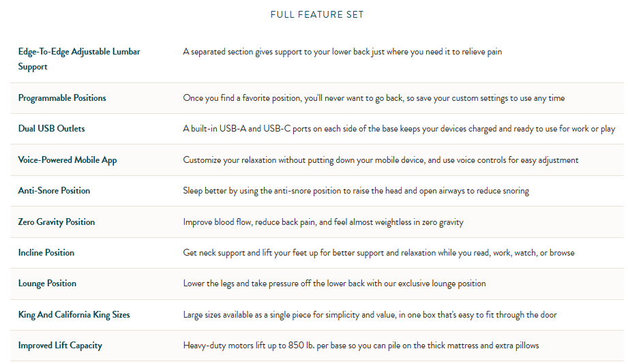Click the Lounge Position feature name

point(47,284)
